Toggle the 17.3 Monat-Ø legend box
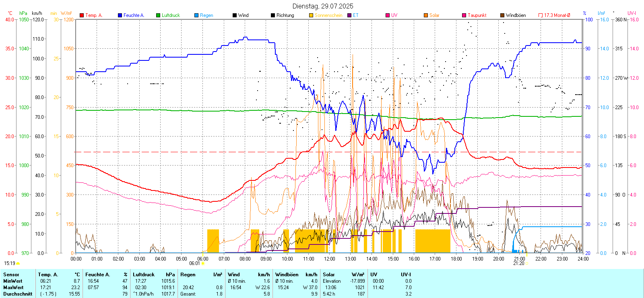The image size is (644, 298). (541, 15)
